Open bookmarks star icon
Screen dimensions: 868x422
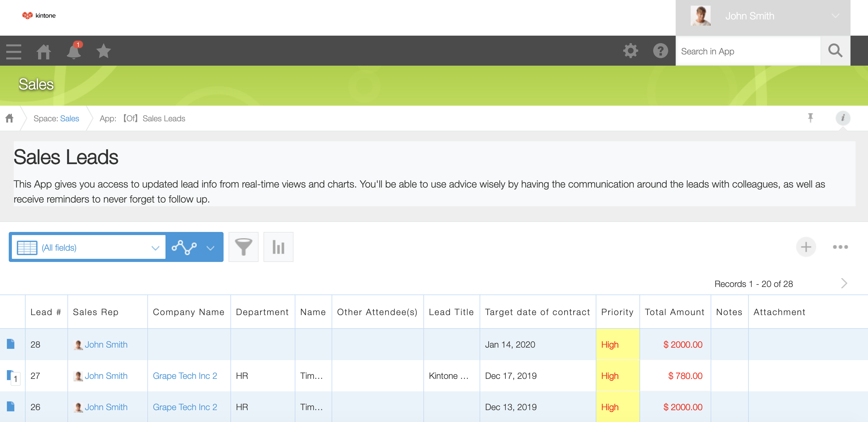[x=103, y=51]
